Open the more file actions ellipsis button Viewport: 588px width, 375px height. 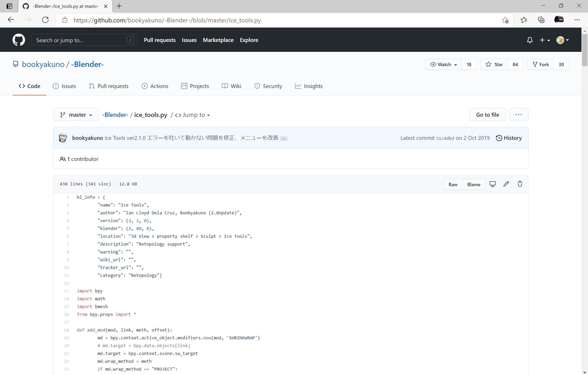click(x=518, y=115)
